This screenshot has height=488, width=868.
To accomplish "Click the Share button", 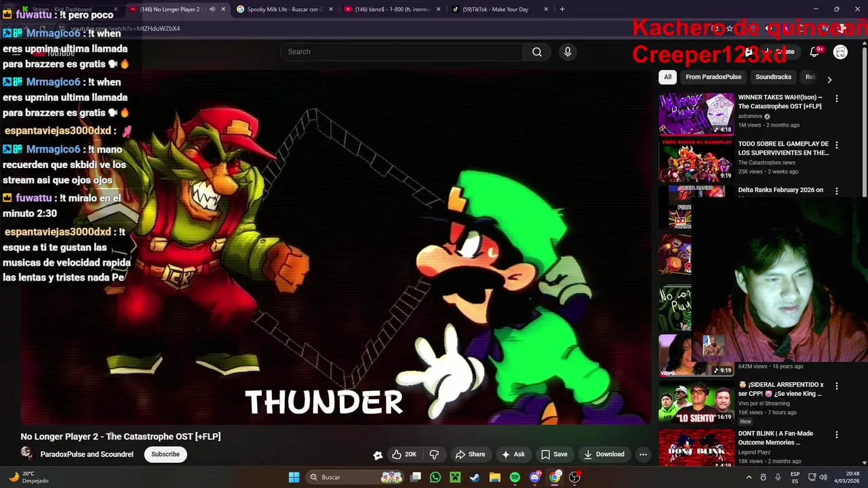I will 470,454.
